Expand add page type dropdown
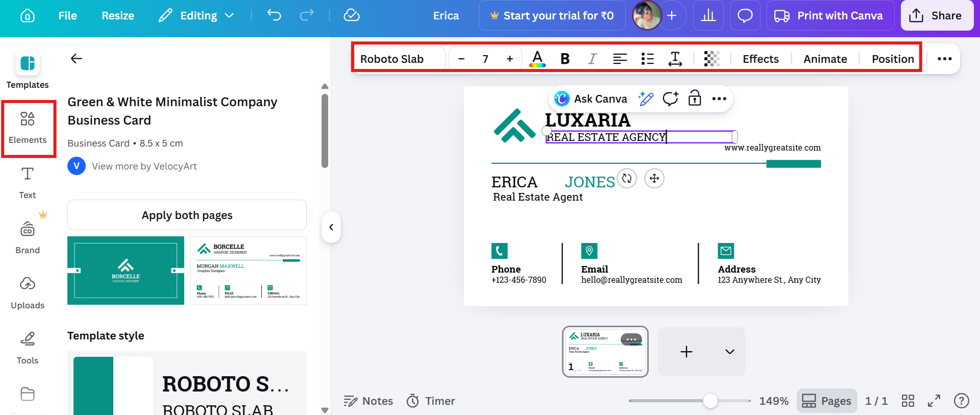The height and width of the screenshot is (415, 980). click(730, 352)
